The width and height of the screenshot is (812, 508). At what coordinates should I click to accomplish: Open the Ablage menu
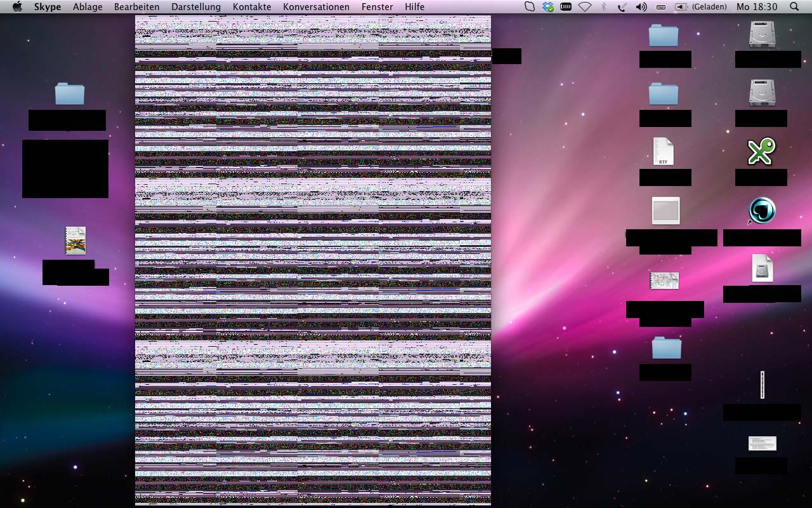(88, 6)
